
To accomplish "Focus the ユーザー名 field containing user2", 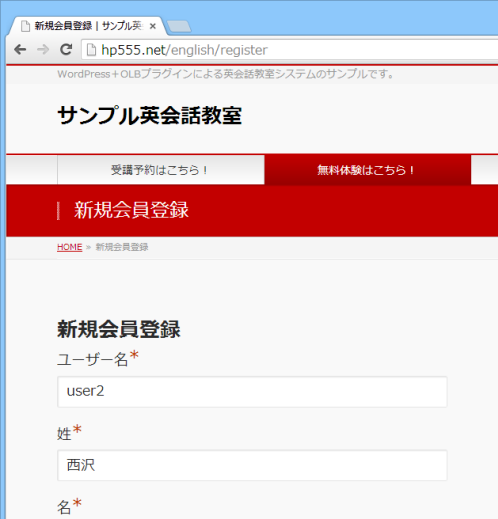I will pos(252,392).
